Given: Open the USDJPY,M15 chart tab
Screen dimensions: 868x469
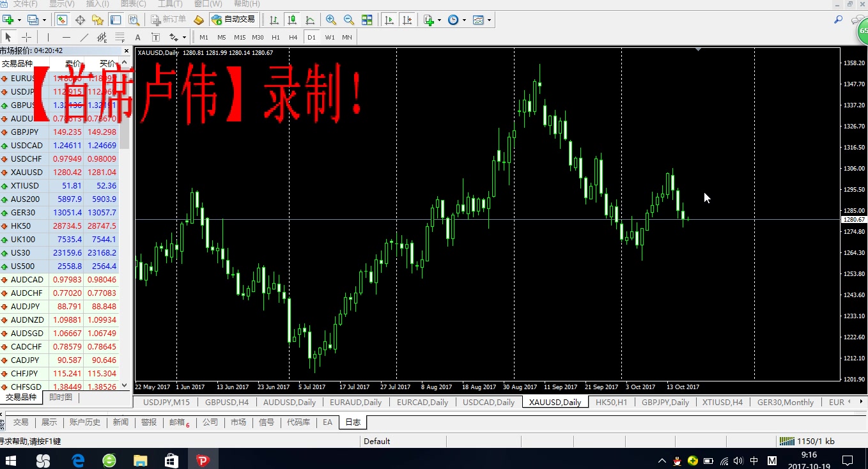Looking at the screenshot, I should (x=166, y=402).
